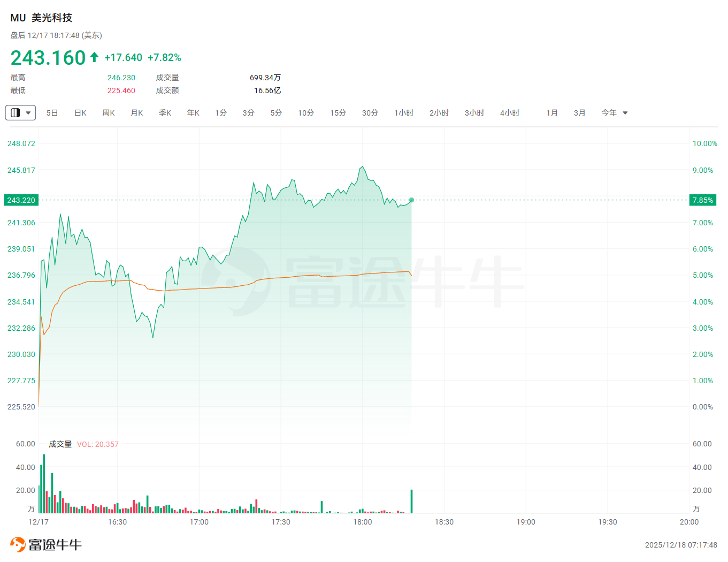This screenshot has width=728, height=562.
Task: Select the 日K candlestick tab
Action: [x=80, y=113]
